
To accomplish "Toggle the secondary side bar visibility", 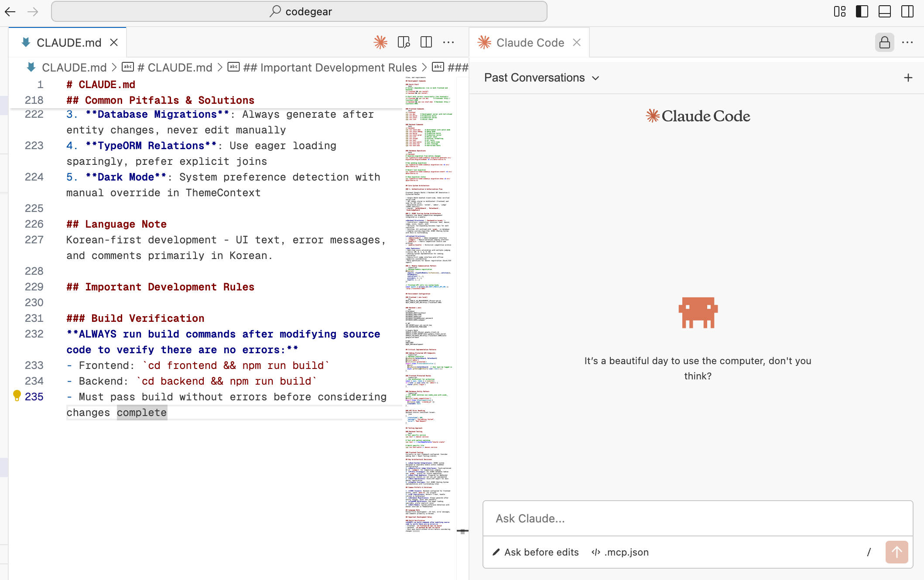I will click(x=907, y=11).
